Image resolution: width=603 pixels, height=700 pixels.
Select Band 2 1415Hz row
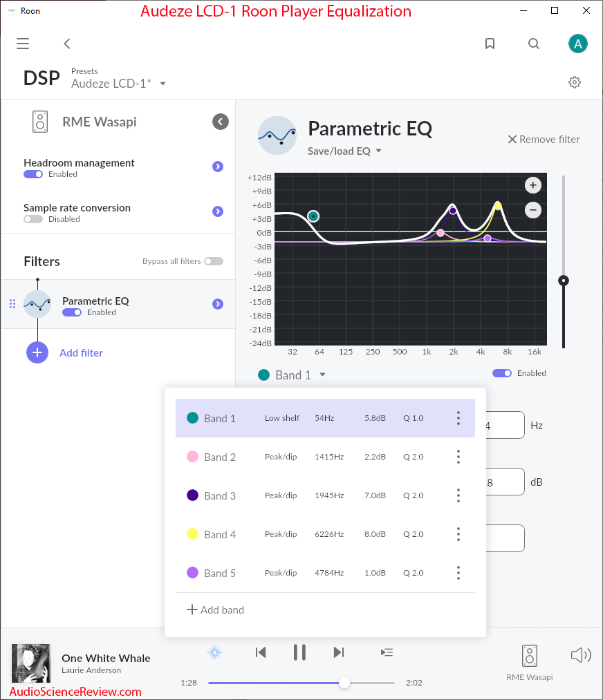[x=325, y=457]
